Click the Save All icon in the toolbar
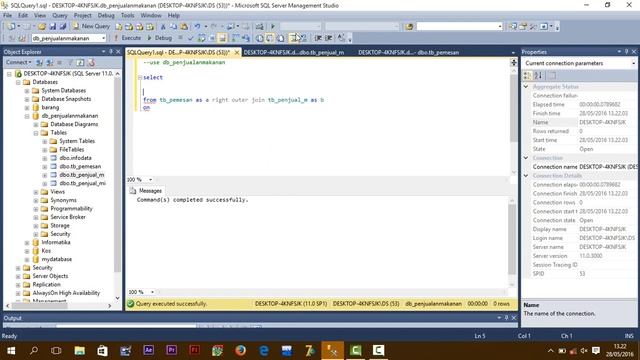The height and width of the screenshot is (360, 640). pyautogui.click(x=62, y=27)
